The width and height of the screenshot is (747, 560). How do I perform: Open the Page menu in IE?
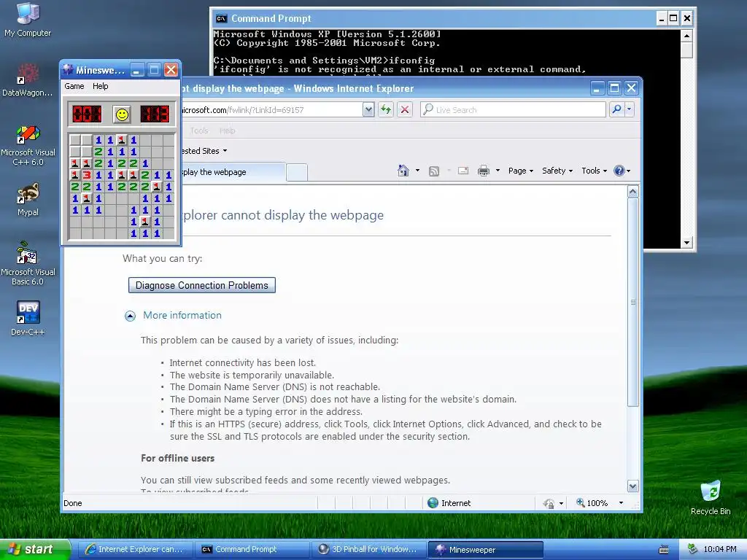pos(521,171)
